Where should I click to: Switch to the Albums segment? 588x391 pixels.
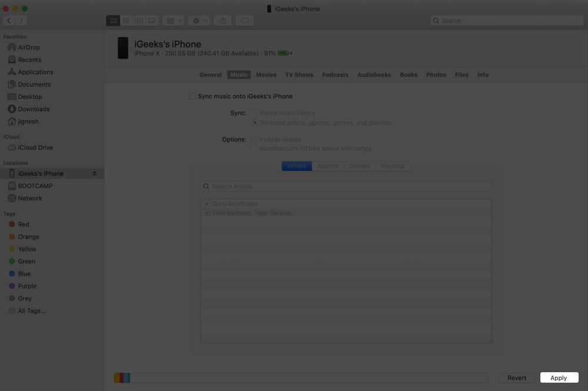[x=328, y=166]
